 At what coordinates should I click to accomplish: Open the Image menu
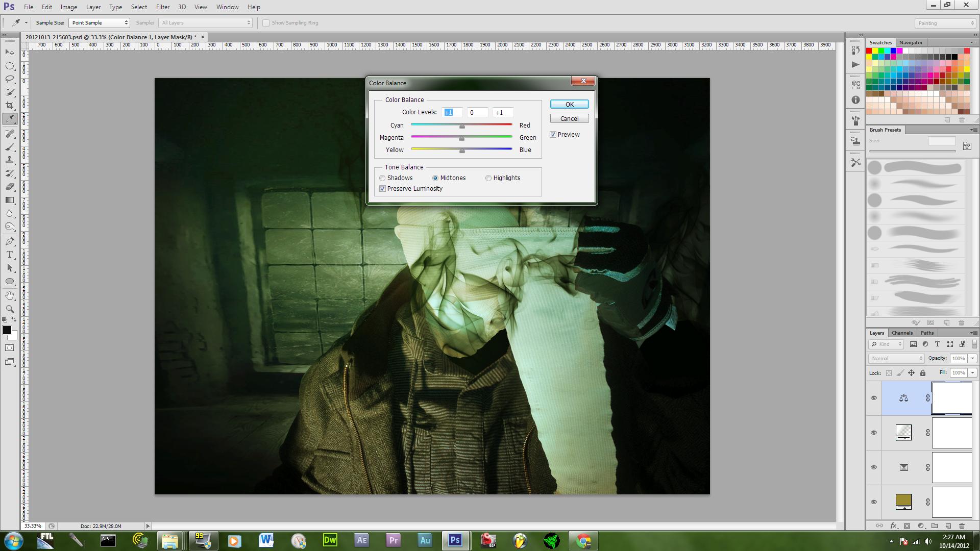(x=68, y=7)
